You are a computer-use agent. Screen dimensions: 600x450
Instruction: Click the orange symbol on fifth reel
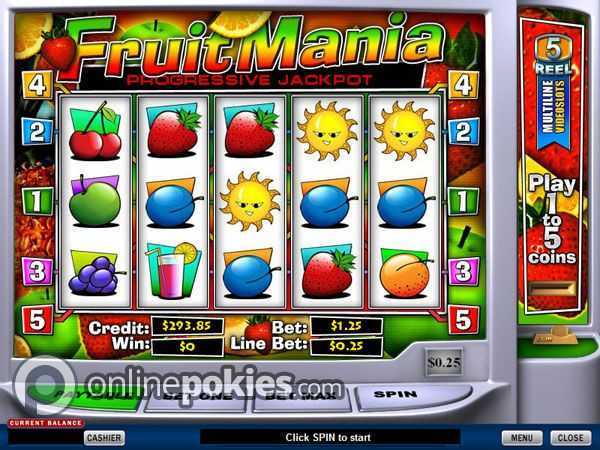click(x=405, y=273)
